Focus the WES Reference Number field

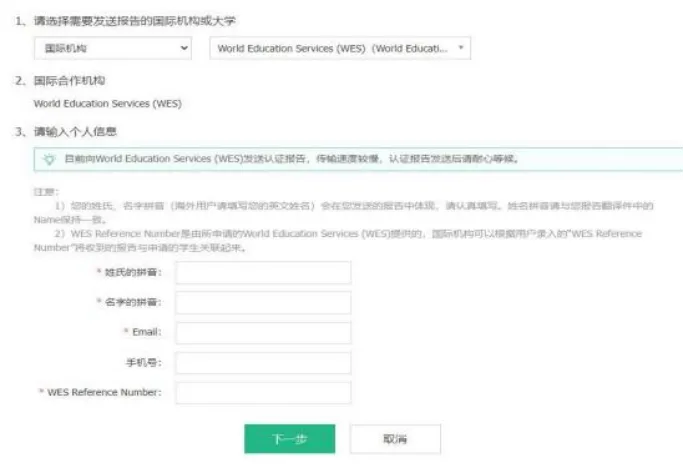click(x=263, y=393)
